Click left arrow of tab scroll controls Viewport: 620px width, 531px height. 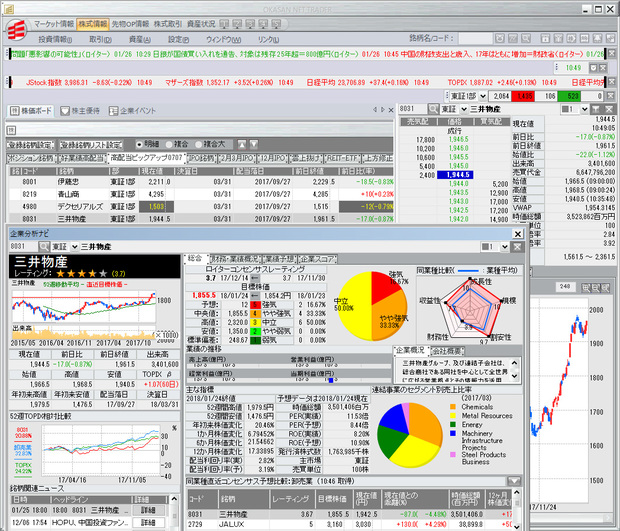pos(375,110)
